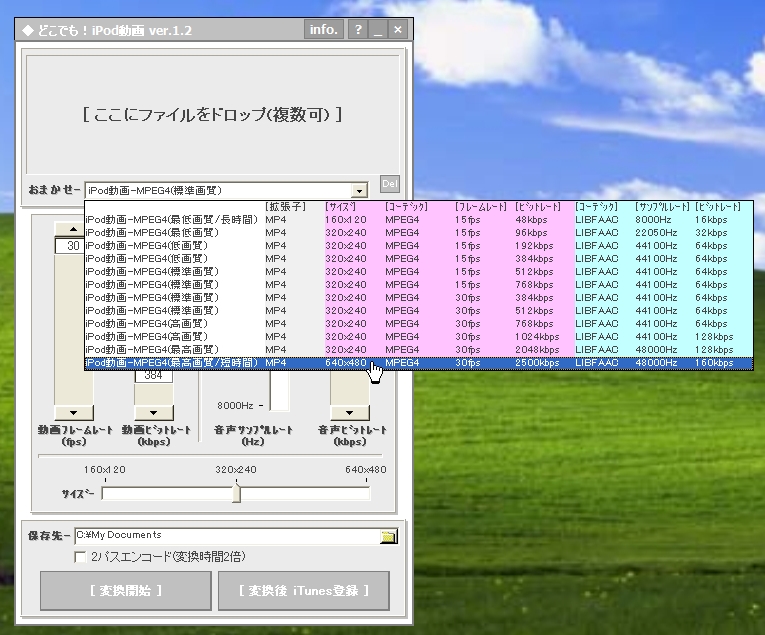Image resolution: width=765 pixels, height=635 pixels.
Task: Select 標準画質 30fps 512kbps preset
Action: coord(419,311)
